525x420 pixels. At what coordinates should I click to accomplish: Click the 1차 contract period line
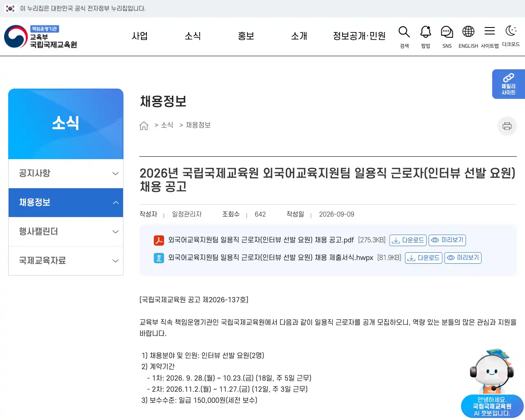tap(229, 378)
